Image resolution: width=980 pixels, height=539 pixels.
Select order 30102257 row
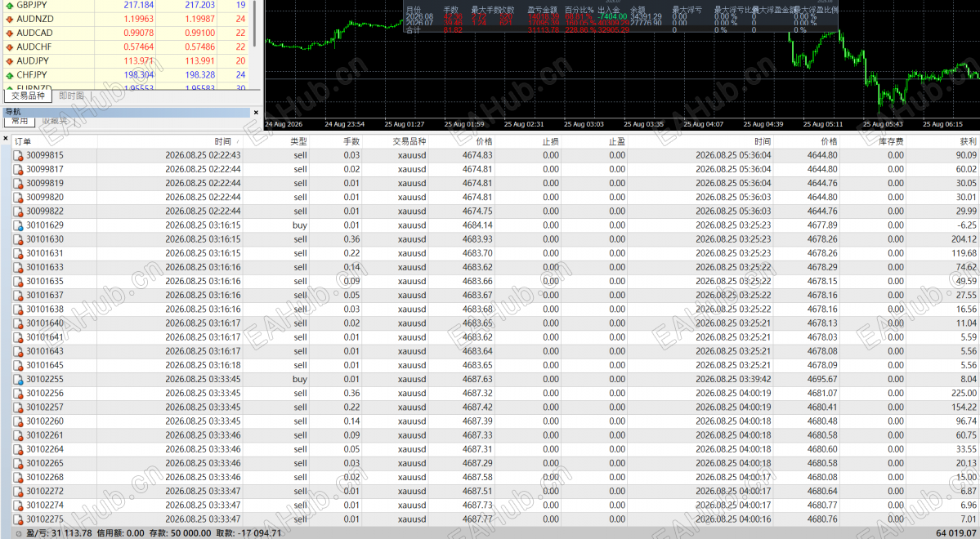tap(495, 408)
